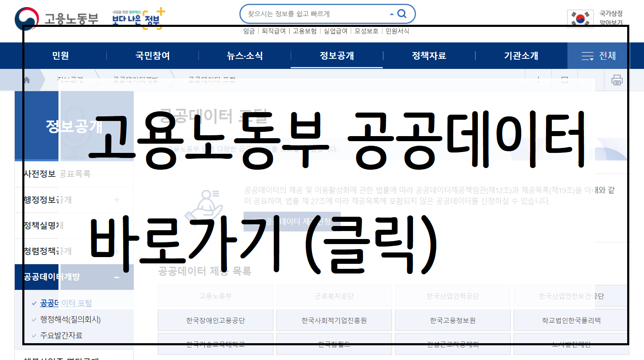Collapse 공공데이터개방 with the minus sign
Screen dimensions: 644x360
coord(117,277)
